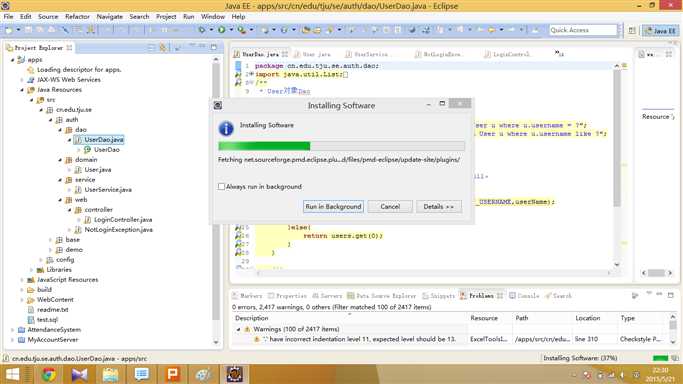683x384 pixels.
Task: Expand the WebContent folder node
Action: 22,300
